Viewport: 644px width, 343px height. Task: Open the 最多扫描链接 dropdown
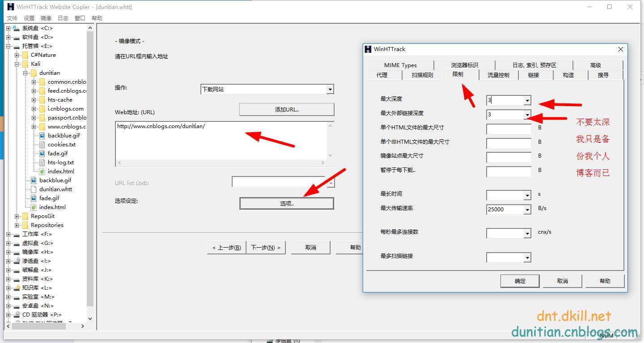527,258
